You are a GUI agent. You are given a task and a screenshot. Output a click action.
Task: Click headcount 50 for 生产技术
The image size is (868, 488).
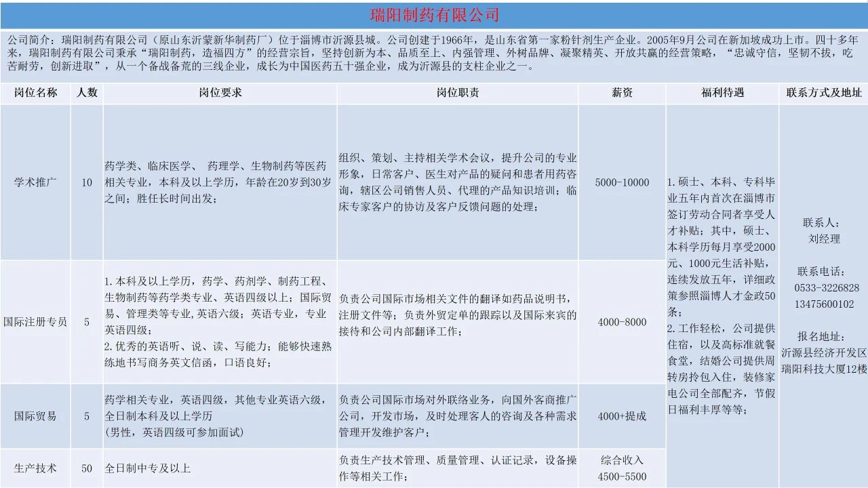pos(87,468)
